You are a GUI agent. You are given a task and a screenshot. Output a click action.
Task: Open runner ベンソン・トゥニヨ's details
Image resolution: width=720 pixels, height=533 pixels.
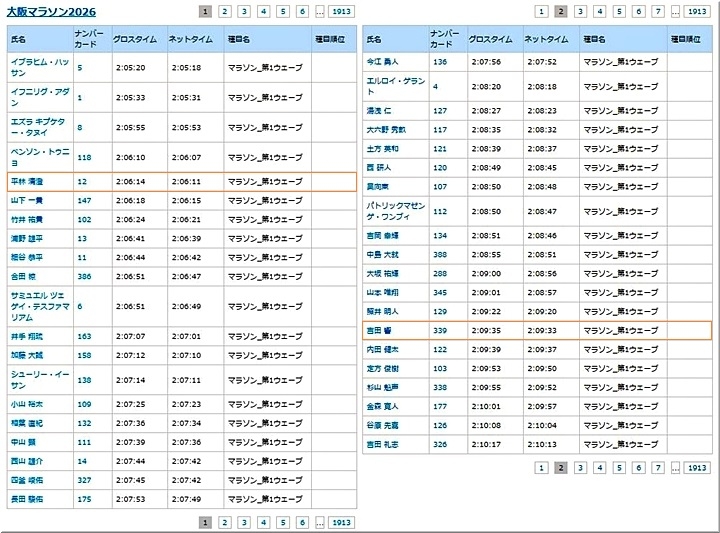pos(38,157)
